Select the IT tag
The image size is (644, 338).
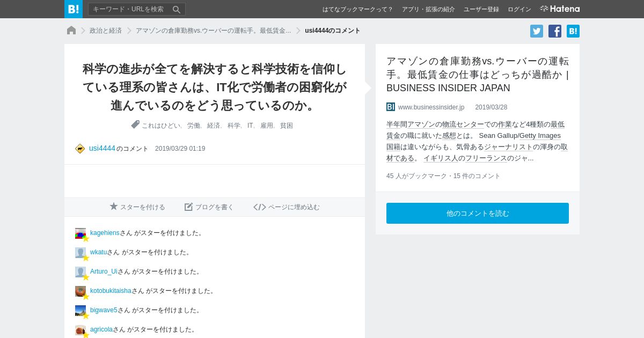pos(250,126)
